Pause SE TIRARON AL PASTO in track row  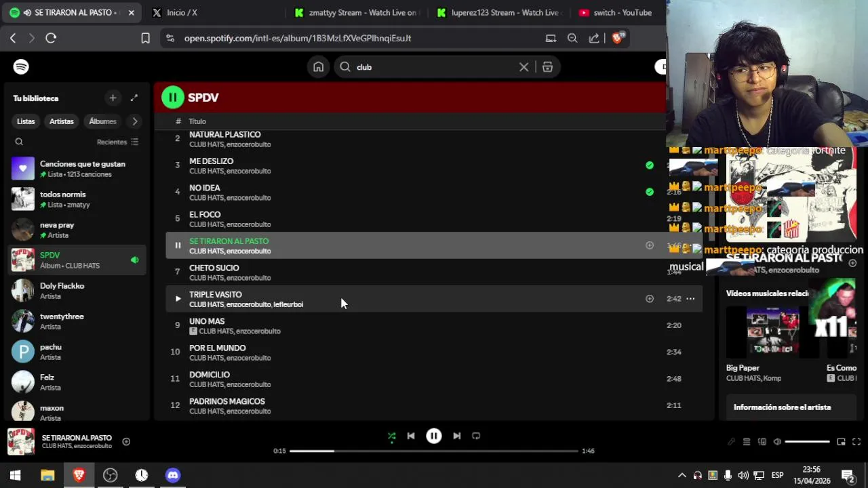178,245
